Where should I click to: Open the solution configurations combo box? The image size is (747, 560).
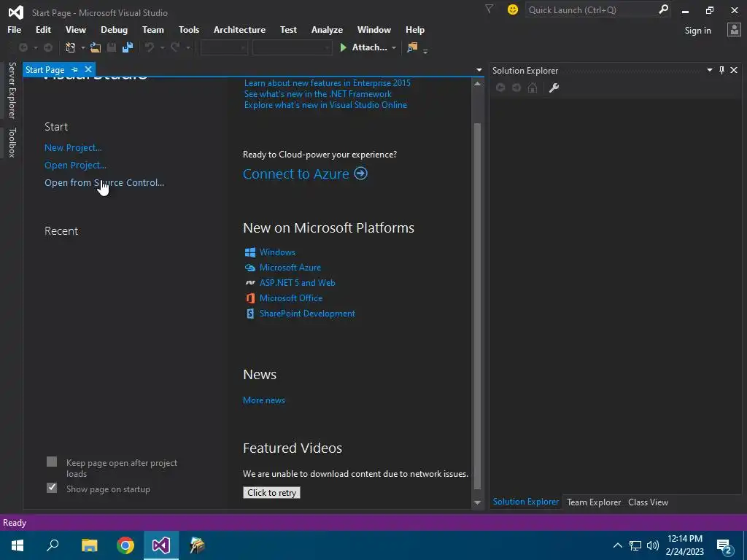tap(224, 47)
